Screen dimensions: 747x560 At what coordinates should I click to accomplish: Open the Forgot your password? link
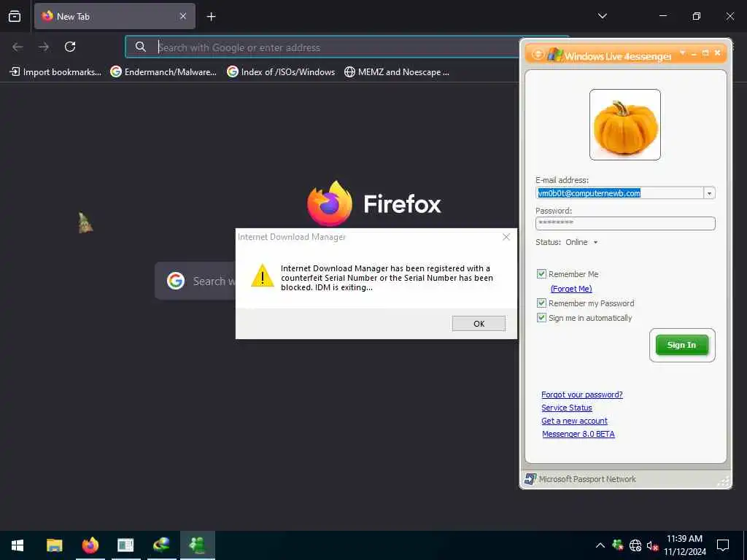tap(582, 394)
